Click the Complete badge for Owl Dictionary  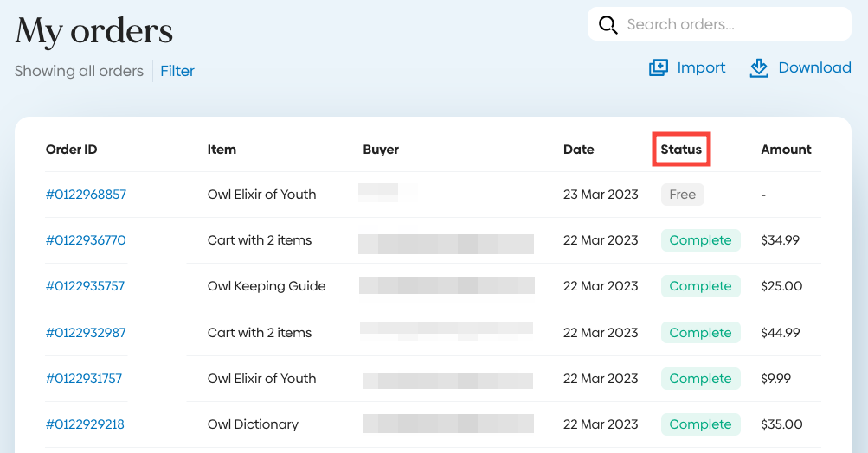click(700, 424)
